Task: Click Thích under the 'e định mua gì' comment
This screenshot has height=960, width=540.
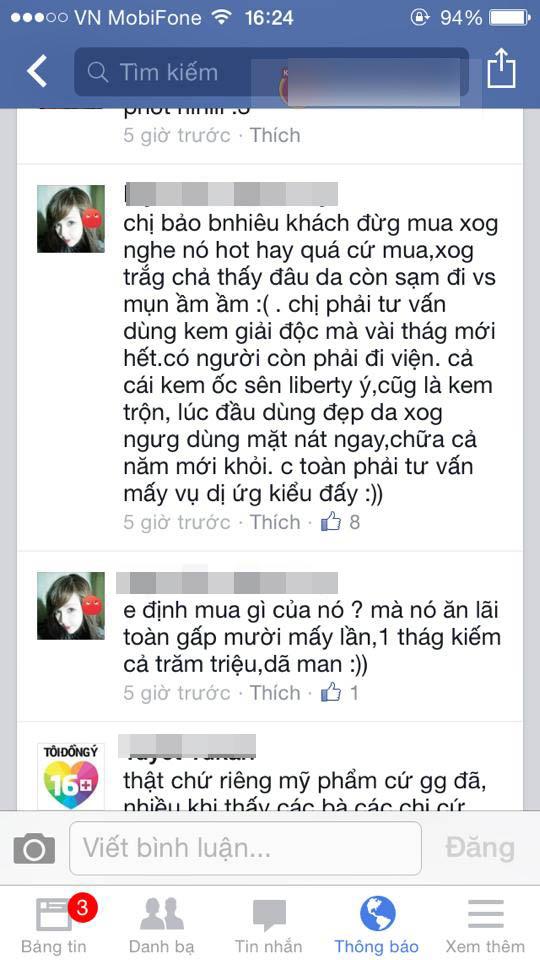Action: pos(275,692)
